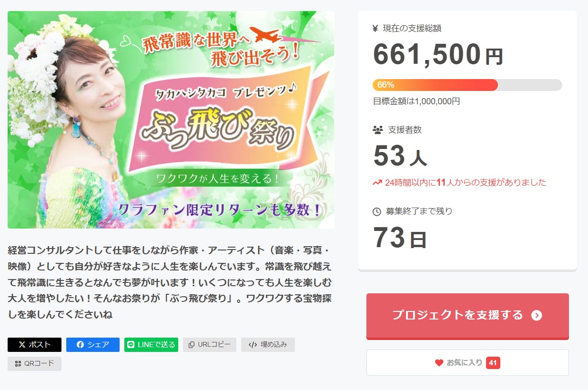
Task: Click the 53人 supporter count
Action: pyautogui.click(x=400, y=156)
